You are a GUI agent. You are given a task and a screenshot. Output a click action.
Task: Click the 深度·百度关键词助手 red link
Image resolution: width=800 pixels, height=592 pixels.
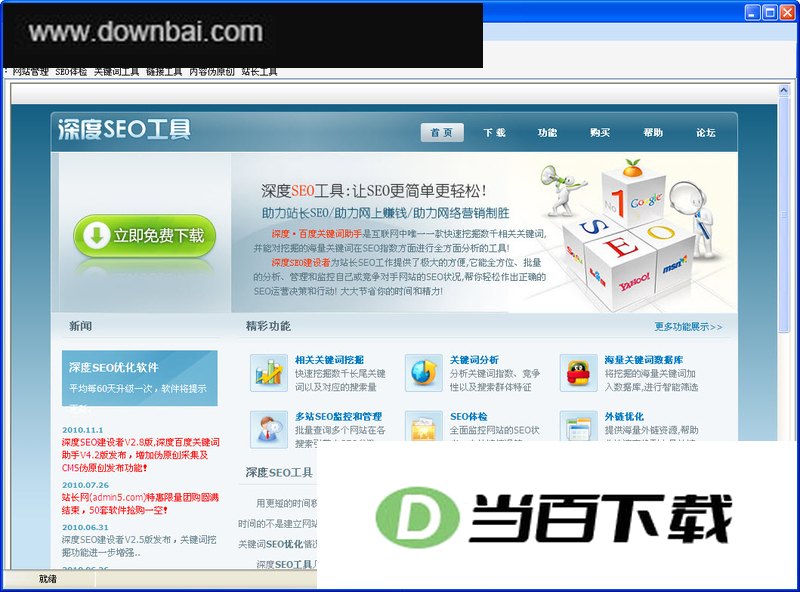click(316, 234)
